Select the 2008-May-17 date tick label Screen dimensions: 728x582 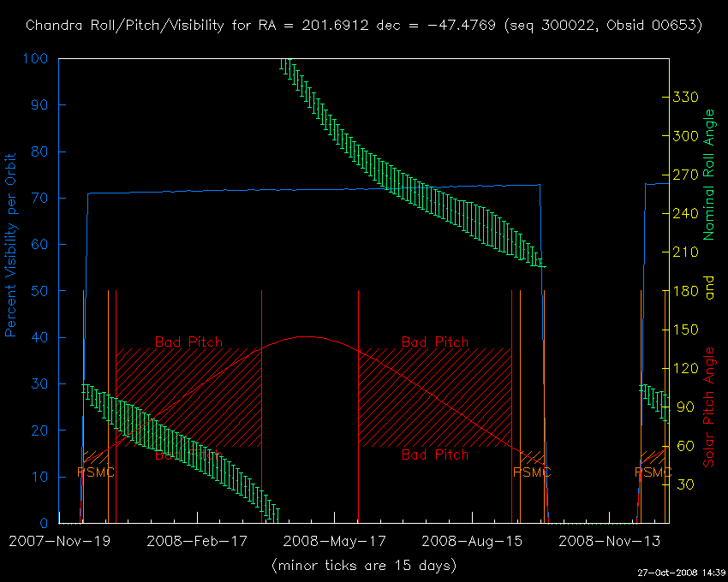(x=336, y=541)
